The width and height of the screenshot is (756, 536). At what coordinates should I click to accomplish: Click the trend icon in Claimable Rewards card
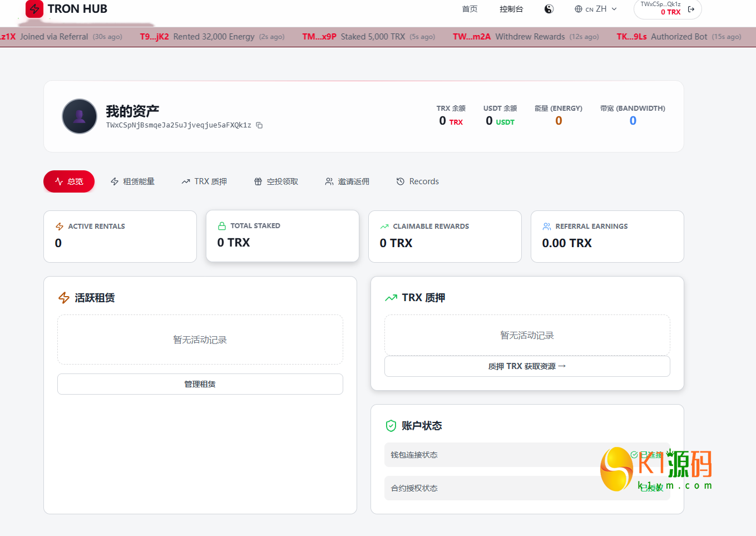pos(384,227)
